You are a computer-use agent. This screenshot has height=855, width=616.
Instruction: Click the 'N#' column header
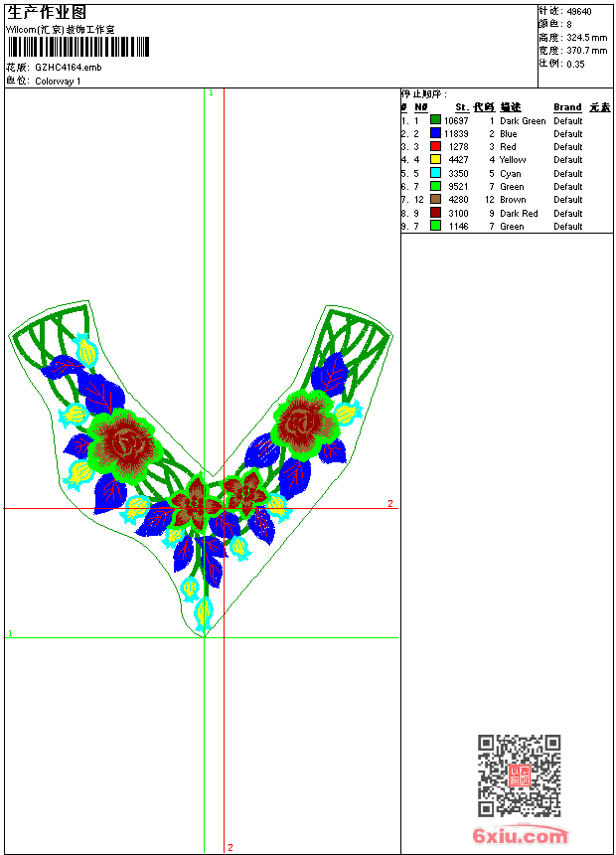tap(421, 107)
